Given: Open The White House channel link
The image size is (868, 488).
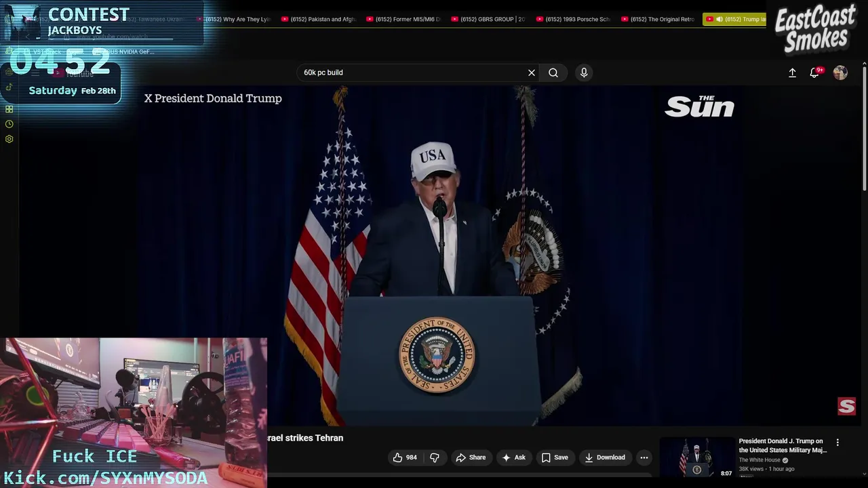Looking at the screenshot, I should 759,460.
